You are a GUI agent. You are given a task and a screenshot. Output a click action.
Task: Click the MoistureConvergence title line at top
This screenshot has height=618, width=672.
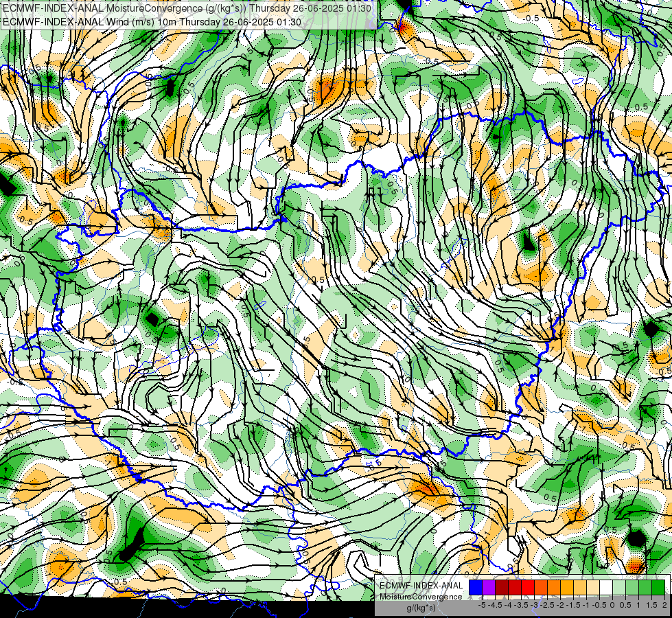tap(187, 8)
